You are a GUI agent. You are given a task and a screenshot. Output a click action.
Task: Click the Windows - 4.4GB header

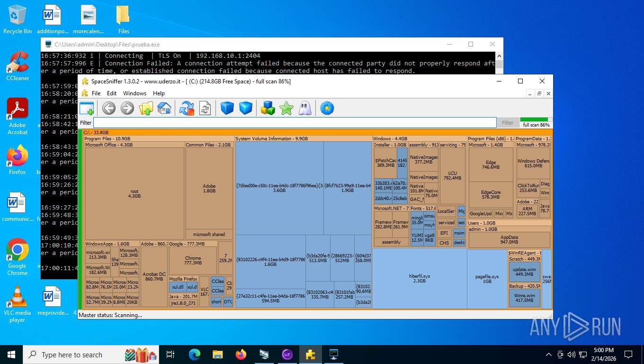[x=419, y=139]
